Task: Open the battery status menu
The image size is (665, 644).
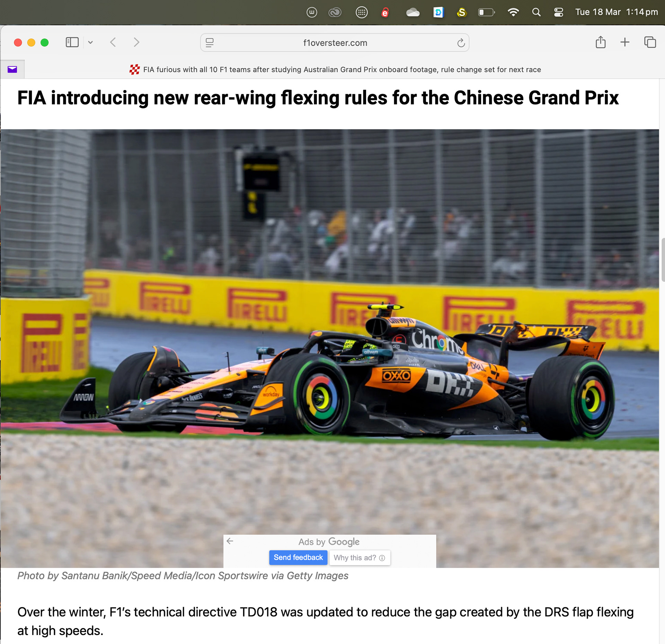Action: click(x=487, y=12)
